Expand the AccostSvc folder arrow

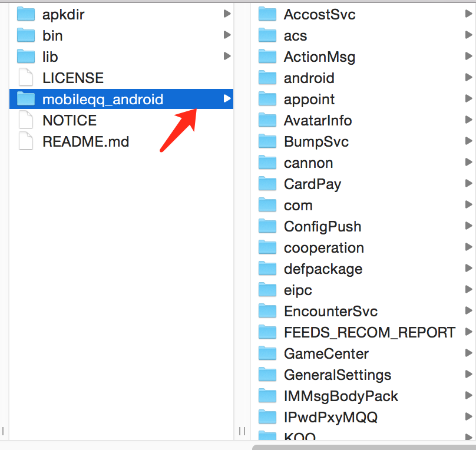(x=468, y=14)
